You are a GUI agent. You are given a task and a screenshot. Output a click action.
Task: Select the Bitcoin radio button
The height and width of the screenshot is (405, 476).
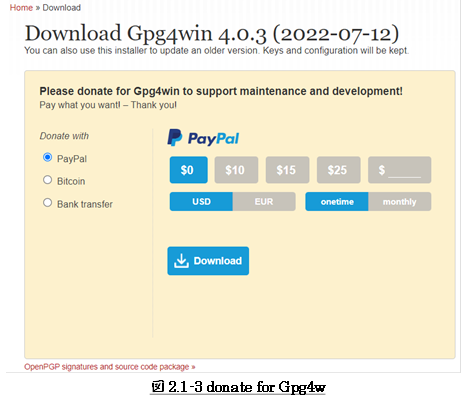(x=48, y=180)
